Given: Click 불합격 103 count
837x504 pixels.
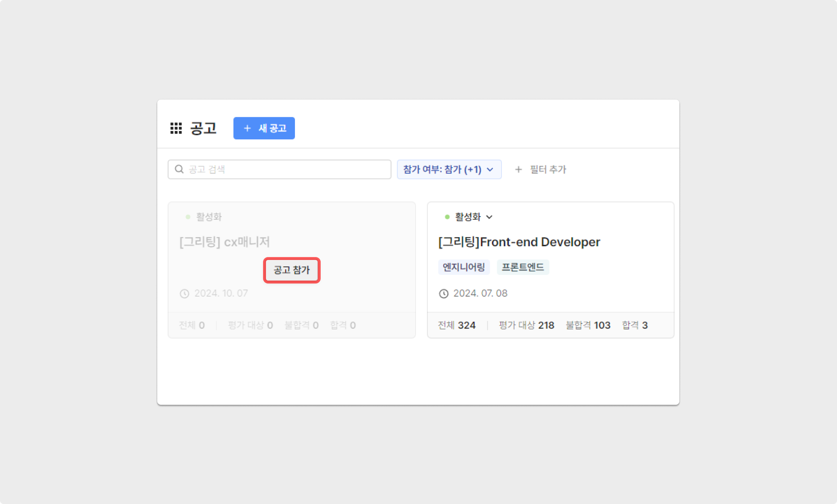Looking at the screenshot, I should (588, 325).
